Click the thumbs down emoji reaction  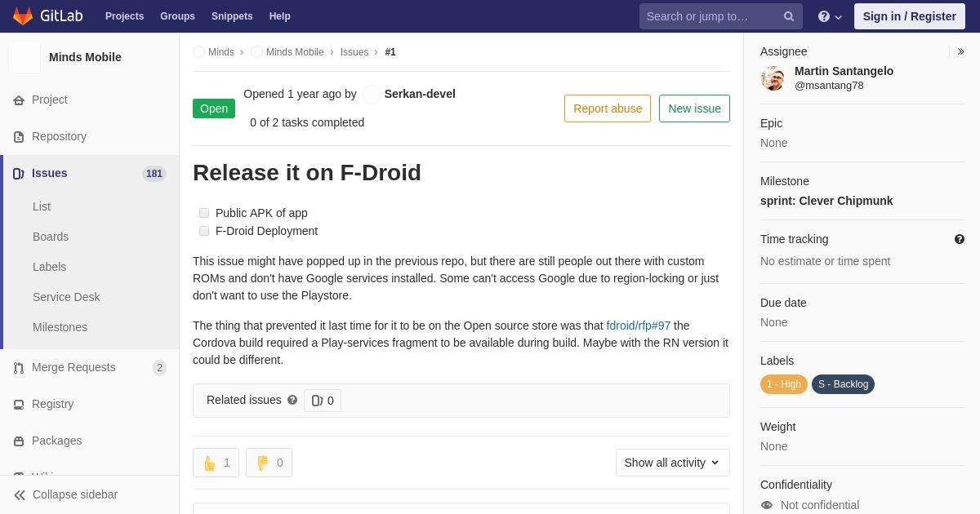tap(269, 463)
